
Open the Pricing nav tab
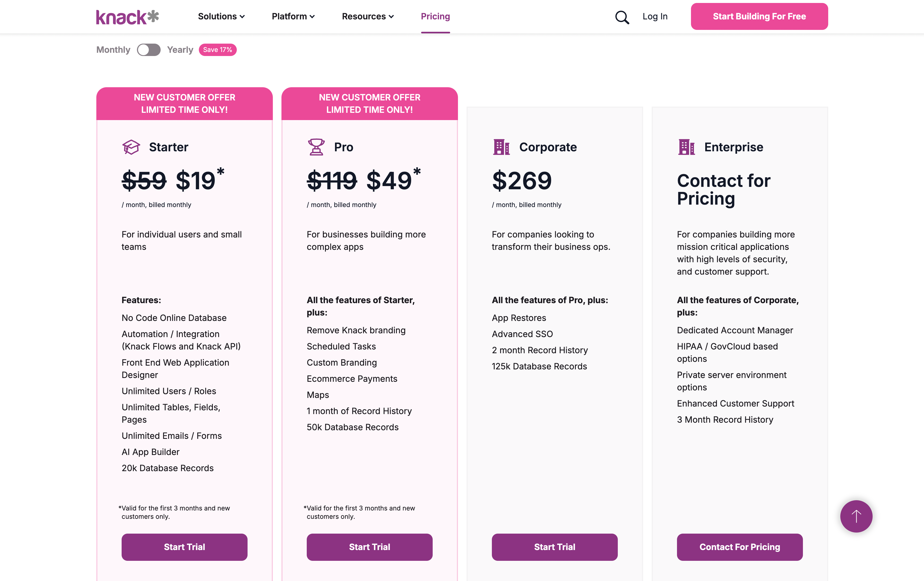click(435, 16)
